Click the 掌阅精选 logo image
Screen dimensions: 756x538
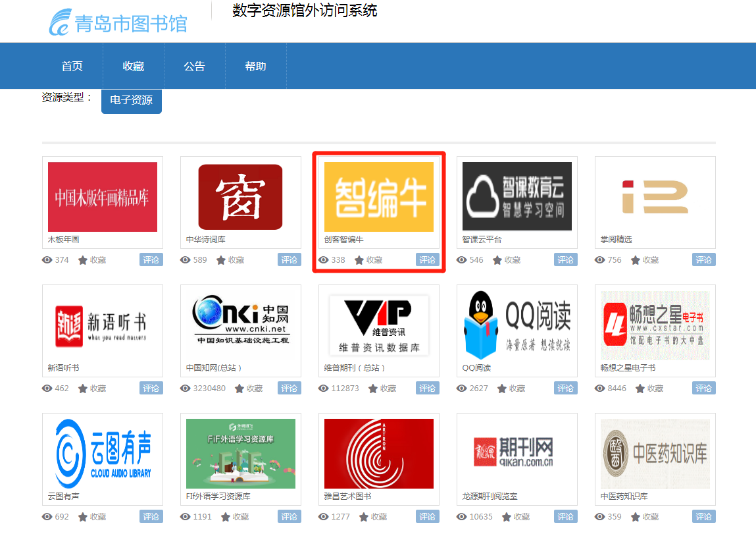coord(655,197)
